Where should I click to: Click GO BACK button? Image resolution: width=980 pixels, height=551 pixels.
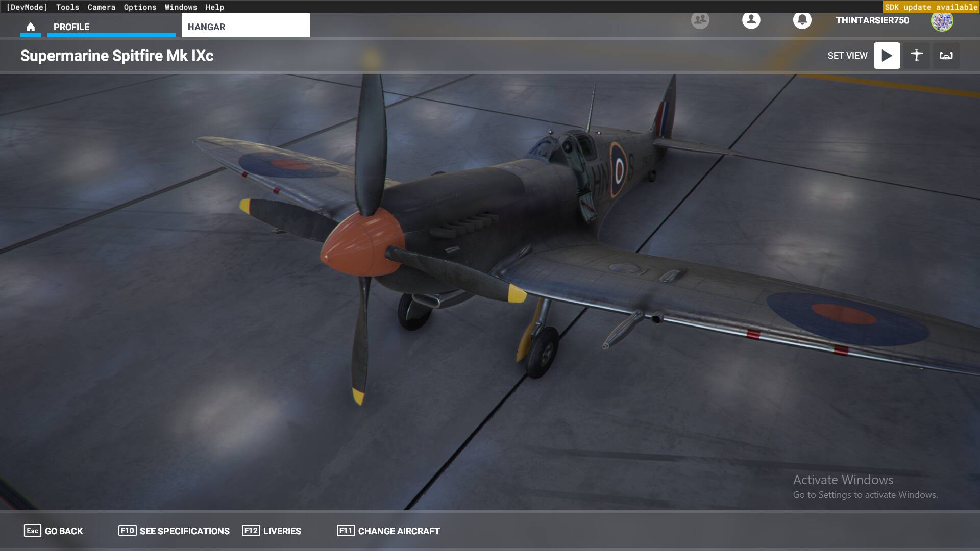tap(53, 531)
